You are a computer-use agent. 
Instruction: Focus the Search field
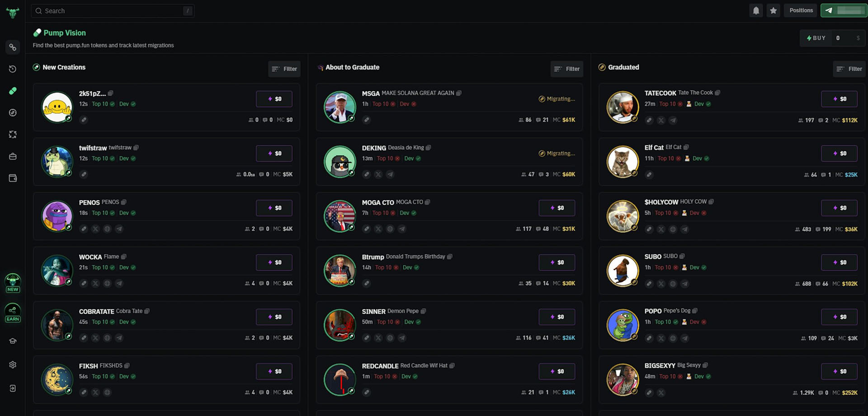113,11
